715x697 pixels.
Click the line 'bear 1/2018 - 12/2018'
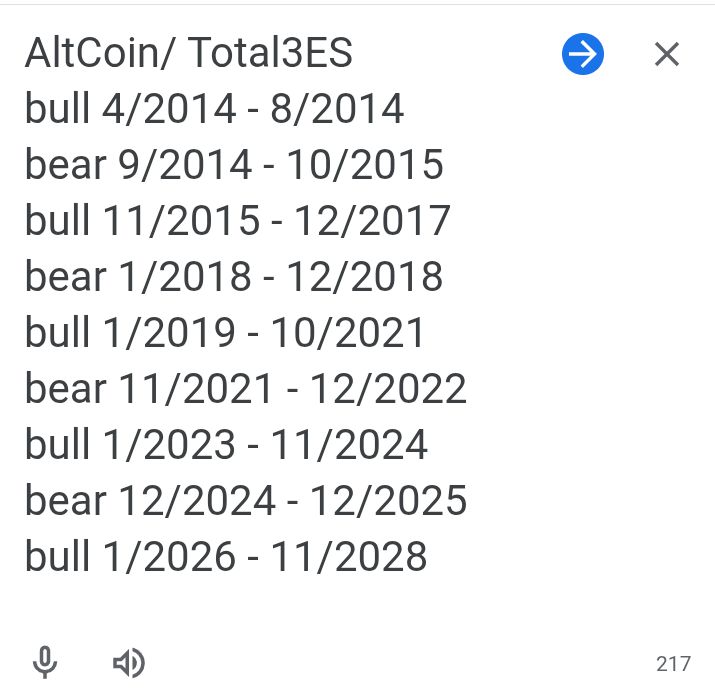234,277
